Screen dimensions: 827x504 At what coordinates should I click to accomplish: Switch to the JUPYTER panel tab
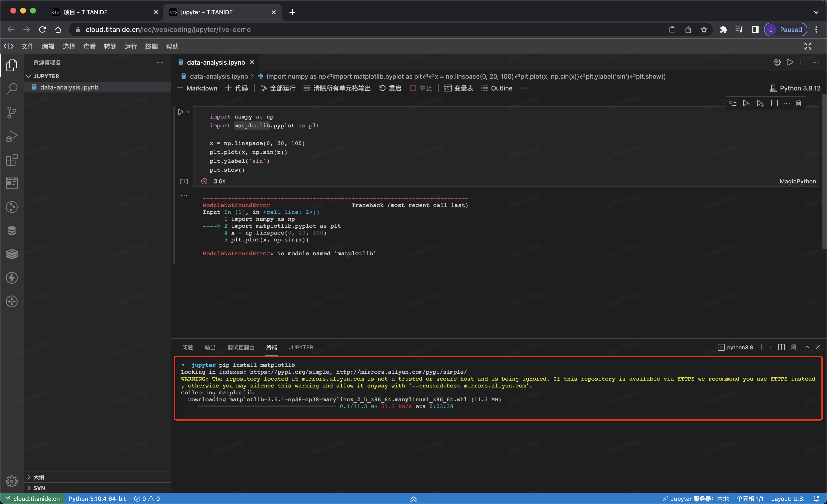click(x=301, y=347)
